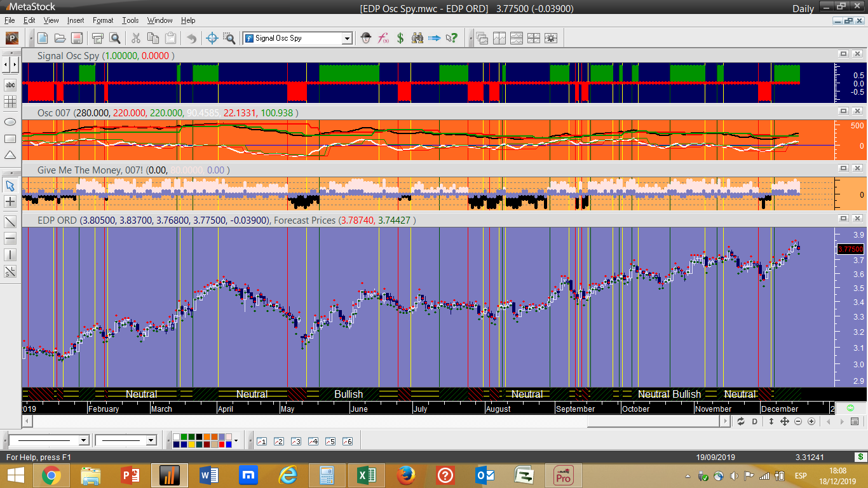
Task: Open the Tools menu
Action: coord(130,20)
